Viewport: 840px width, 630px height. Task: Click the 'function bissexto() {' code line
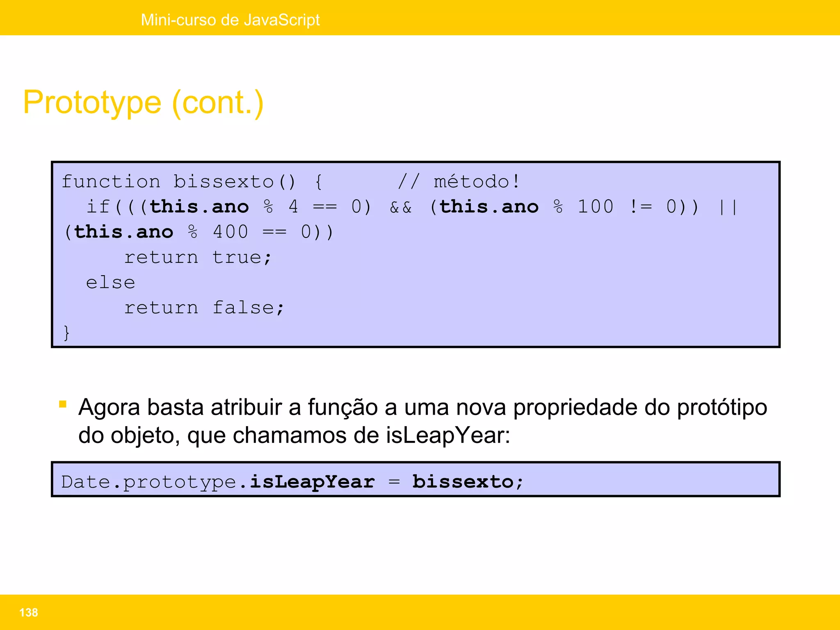tap(192, 182)
